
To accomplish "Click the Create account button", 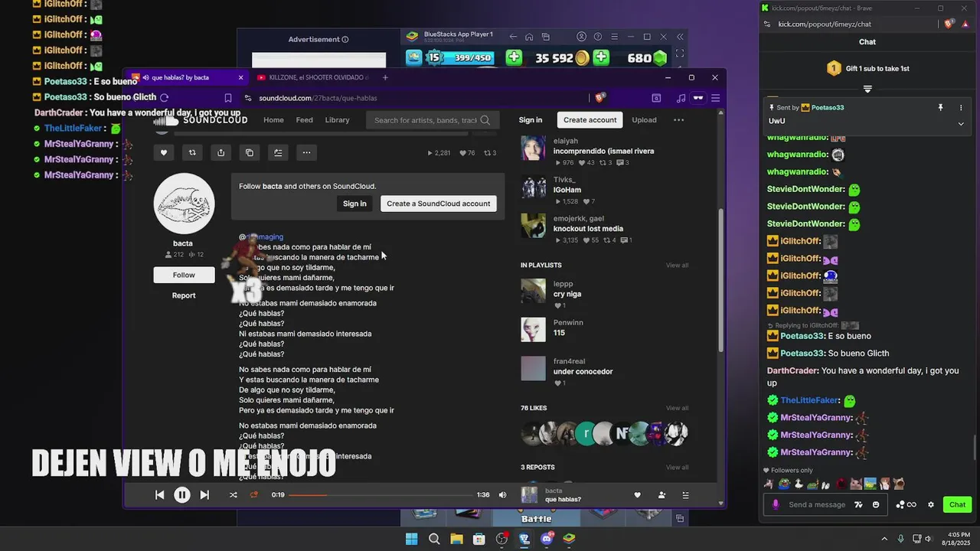I will tap(590, 120).
